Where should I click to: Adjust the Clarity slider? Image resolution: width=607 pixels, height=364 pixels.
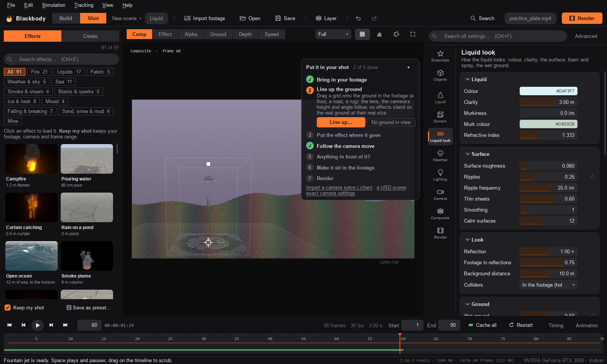548,102
